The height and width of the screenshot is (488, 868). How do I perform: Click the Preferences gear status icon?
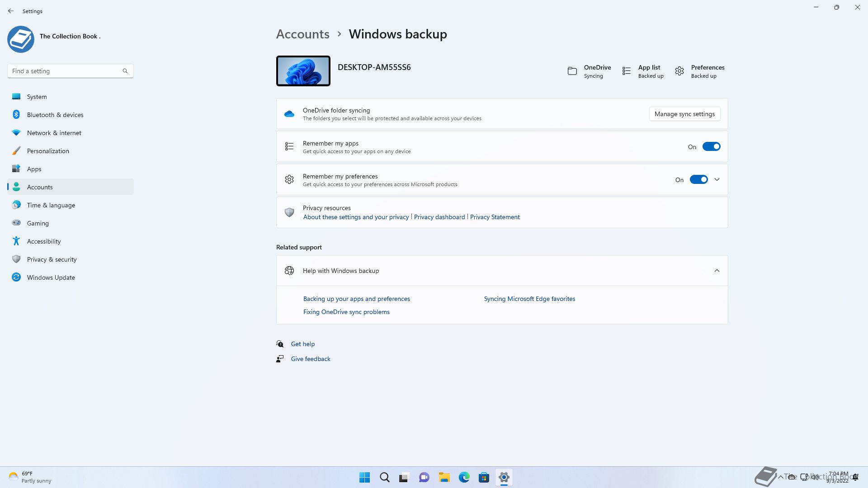[679, 71]
